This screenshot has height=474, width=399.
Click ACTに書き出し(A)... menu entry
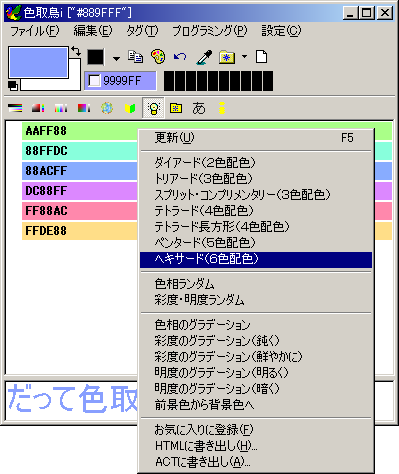pyautogui.click(x=256, y=461)
